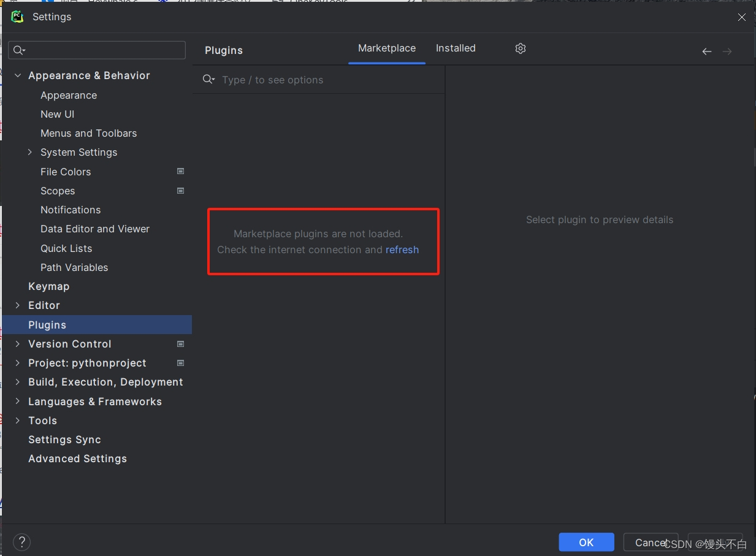Screen dimensions: 756x556
Task: Open the plugins settings gear menu
Action: point(520,48)
